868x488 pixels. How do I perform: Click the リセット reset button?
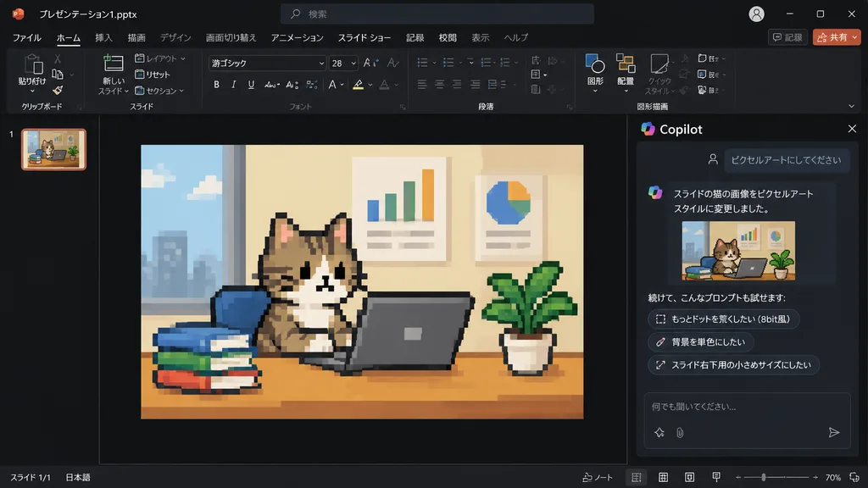pyautogui.click(x=153, y=75)
